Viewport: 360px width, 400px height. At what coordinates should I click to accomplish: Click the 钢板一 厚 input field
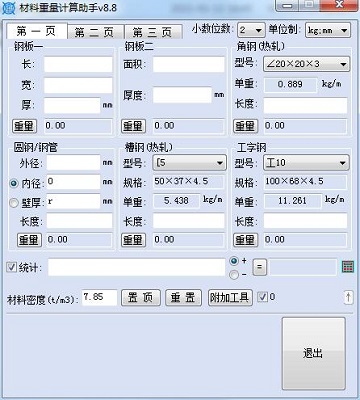click(x=72, y=105)
